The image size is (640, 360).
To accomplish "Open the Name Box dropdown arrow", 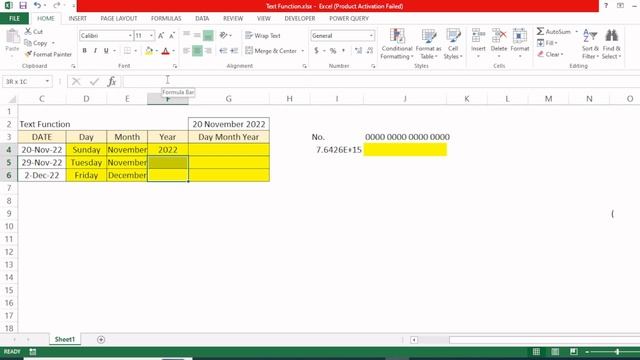I will point(47,81).
